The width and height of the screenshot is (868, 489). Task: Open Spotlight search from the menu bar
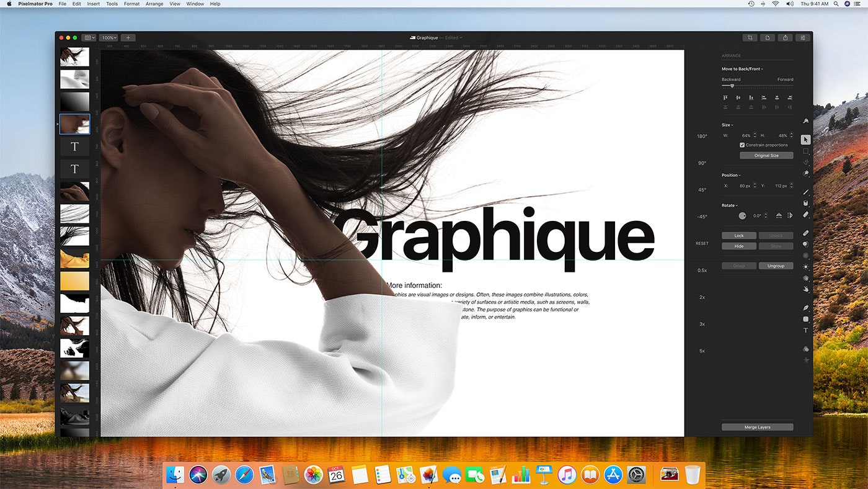(835, 4)
